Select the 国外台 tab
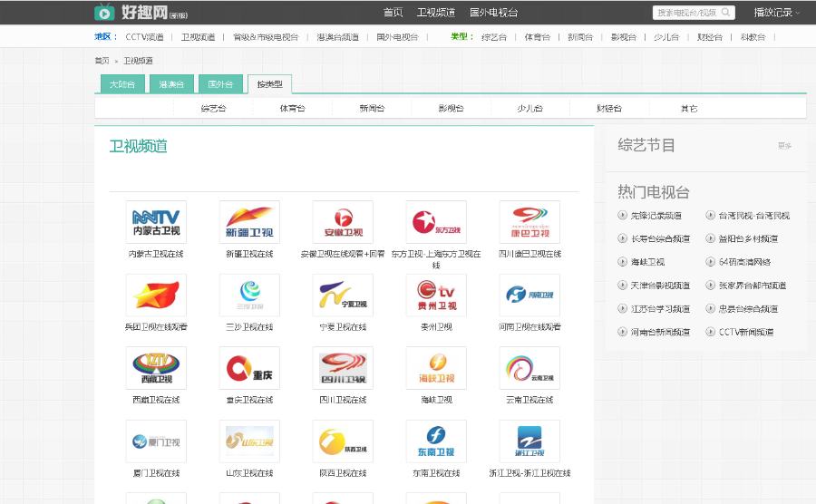This screenshot has width=816, height=504. [220, 84]
